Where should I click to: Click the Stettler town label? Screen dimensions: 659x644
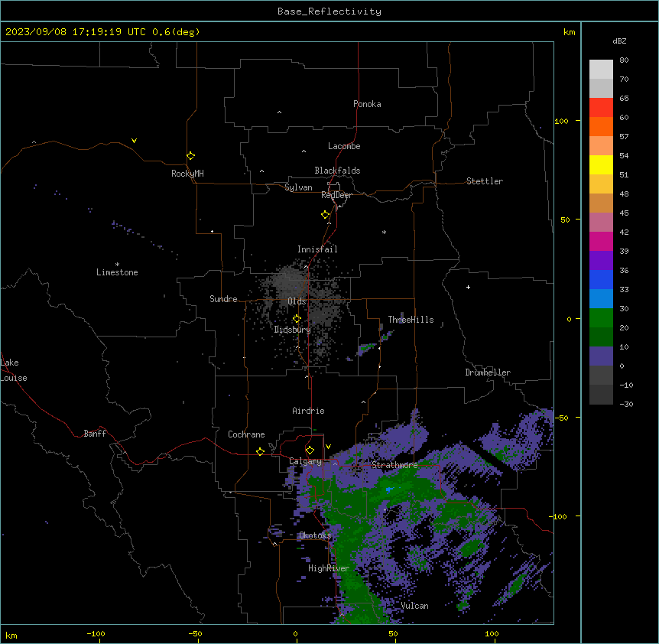pos(485,181)
